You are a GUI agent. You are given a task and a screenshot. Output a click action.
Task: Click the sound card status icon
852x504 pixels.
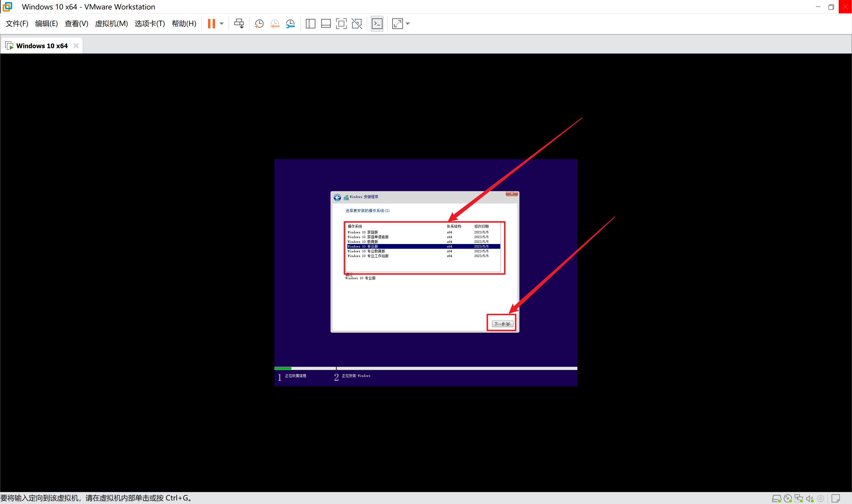(x=810, y=498)
